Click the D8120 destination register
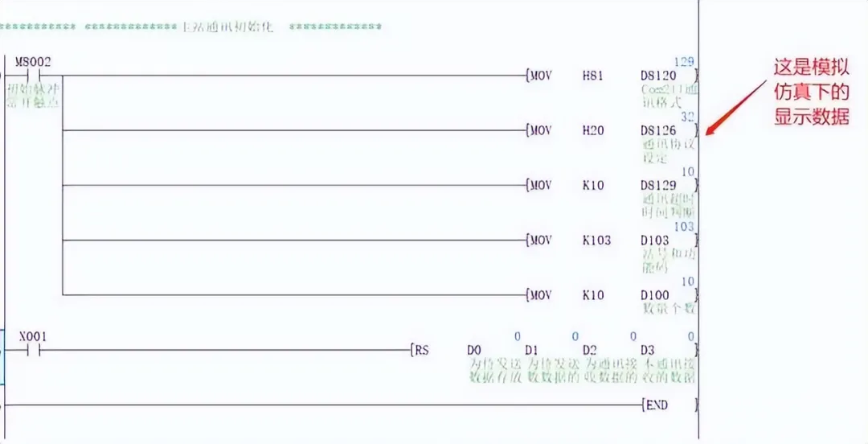The height and width of the screenshot is (444, 868). (x=658, y=76)
